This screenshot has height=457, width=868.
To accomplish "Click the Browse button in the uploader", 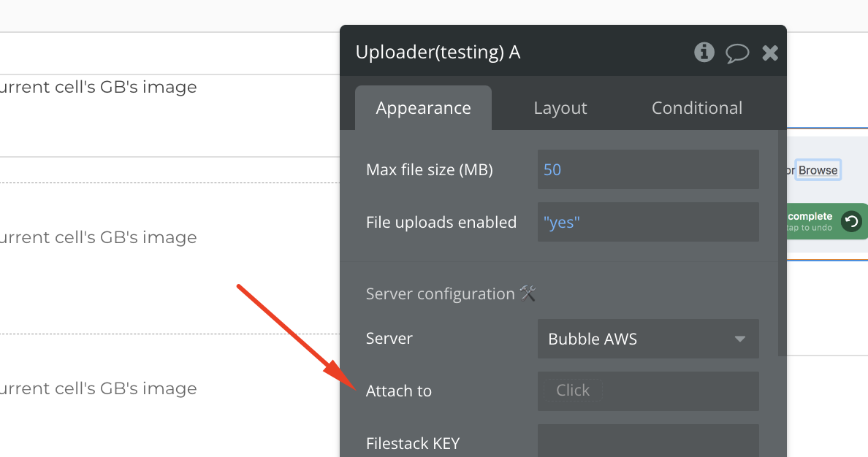I will pos(818,170).
